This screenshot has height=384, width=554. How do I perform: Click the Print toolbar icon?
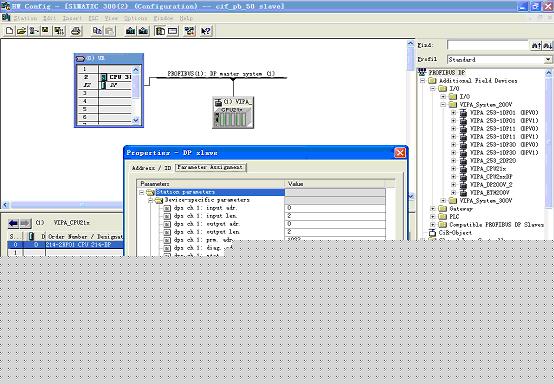(76, 31)
